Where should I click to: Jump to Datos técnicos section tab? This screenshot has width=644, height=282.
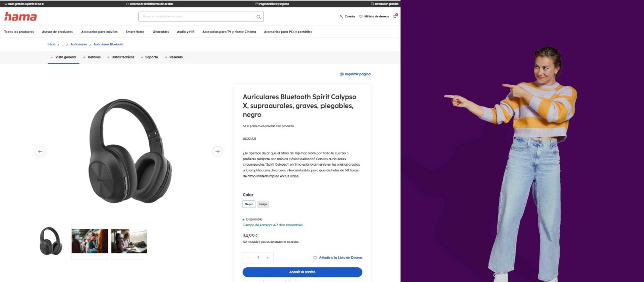123,57
